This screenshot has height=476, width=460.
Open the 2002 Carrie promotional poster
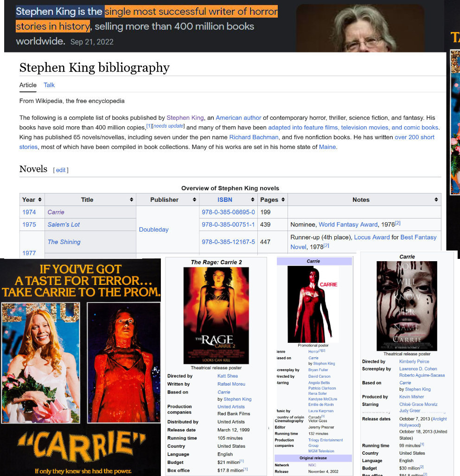point(313,304)
